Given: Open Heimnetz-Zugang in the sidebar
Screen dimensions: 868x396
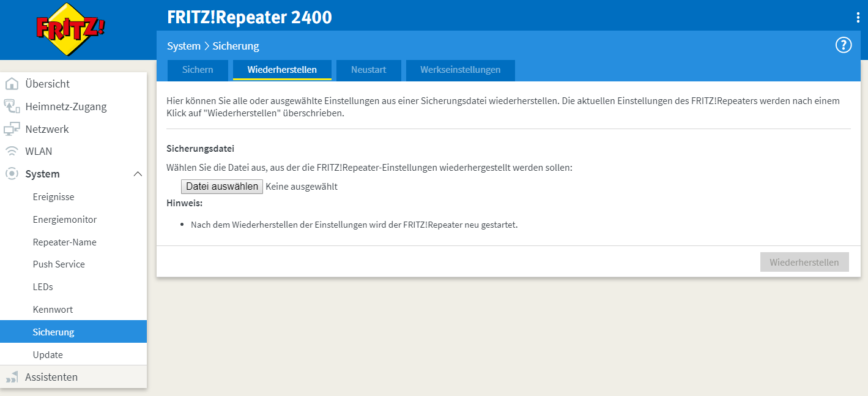Looking at the screenshot, I should 73,106.
